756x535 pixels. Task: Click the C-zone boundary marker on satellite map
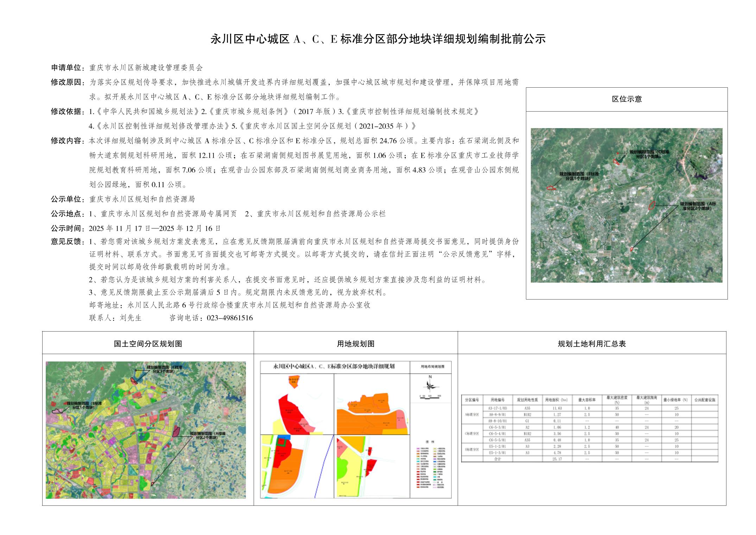(x=616, y=161)
